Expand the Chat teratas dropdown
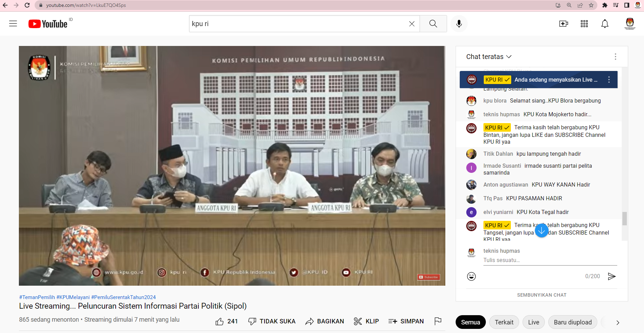The width and height of the screenshot is (644, 333). click(489, 57)
